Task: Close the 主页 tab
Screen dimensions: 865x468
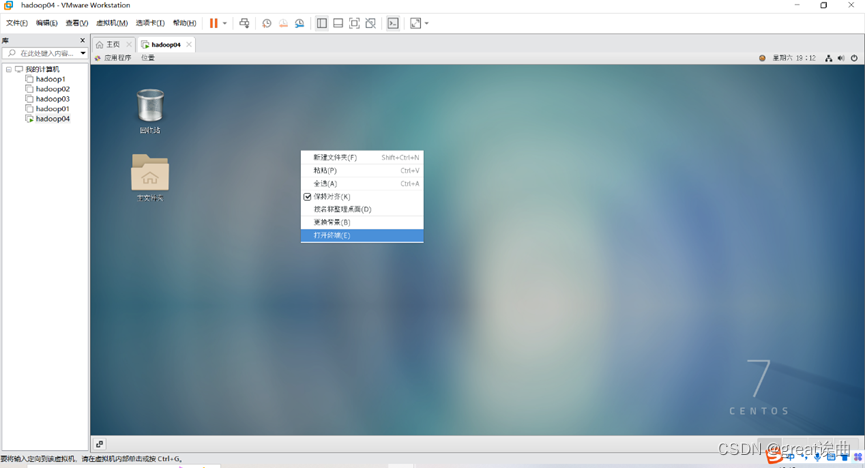Action: pyautogui.click(x=129, y=45)
